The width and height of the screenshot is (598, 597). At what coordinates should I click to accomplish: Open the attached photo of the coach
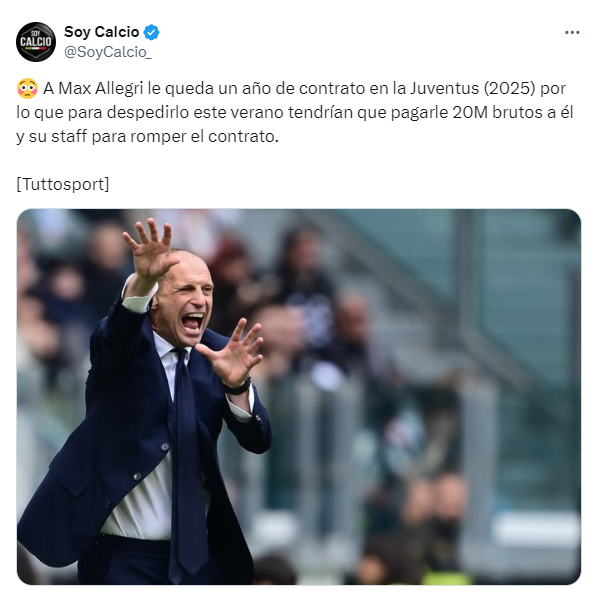click(299, 396)
